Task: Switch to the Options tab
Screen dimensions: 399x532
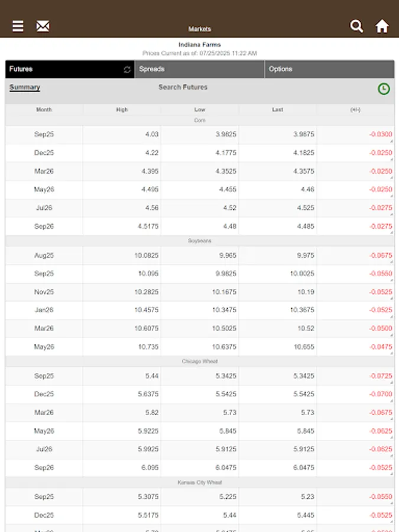Action: (328, 69)
